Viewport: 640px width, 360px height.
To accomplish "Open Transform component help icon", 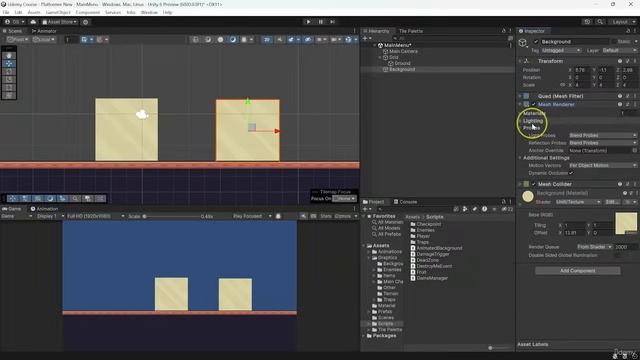I will pyautogui.click(x=620, y=61).
